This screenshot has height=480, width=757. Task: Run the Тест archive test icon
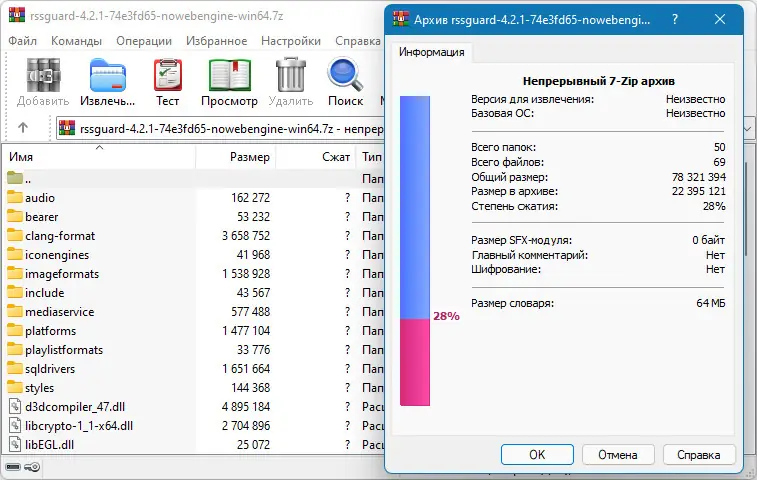[168, 75]
